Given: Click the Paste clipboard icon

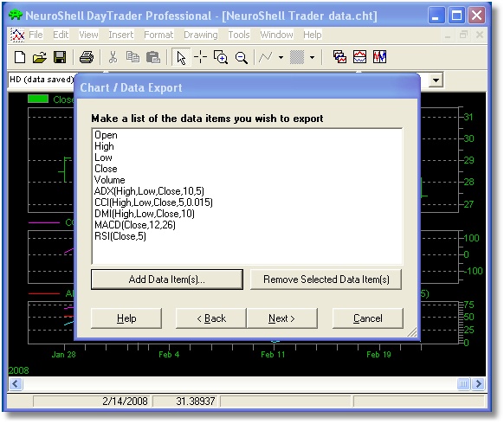Looking at the screenshot, I should [153, 57].
